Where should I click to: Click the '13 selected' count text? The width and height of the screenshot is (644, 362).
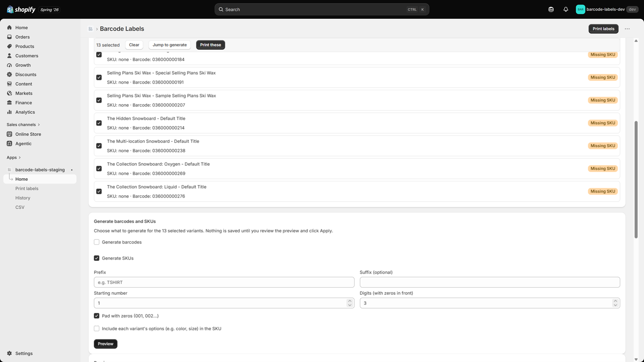pos(108,45)
